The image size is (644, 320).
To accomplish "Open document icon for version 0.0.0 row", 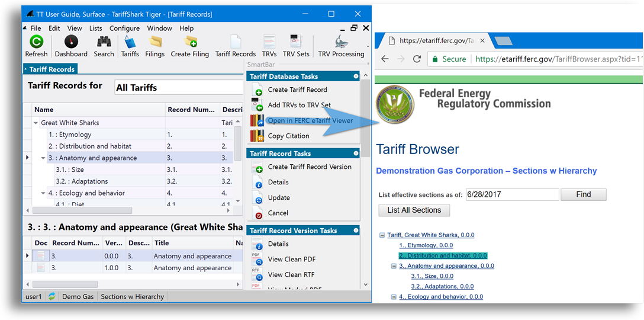I will pos(42,256).
